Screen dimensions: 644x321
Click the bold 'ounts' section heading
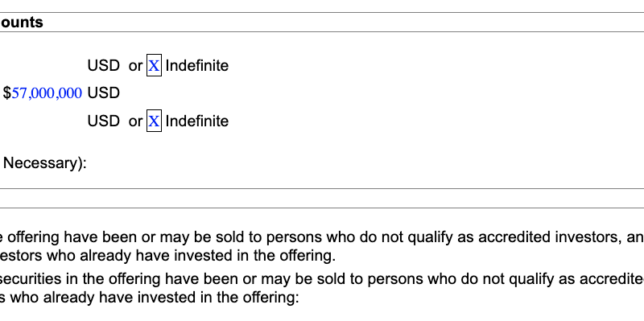[22, 23]
